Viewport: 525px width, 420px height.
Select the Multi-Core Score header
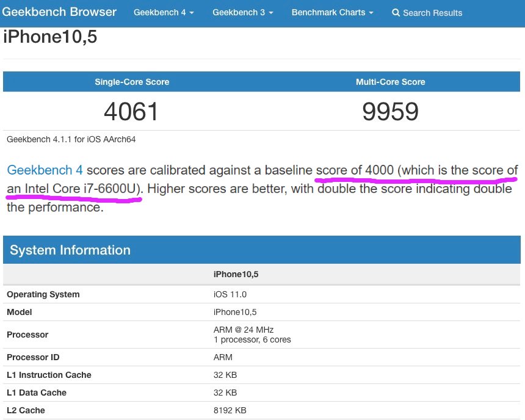coord(391,82)
